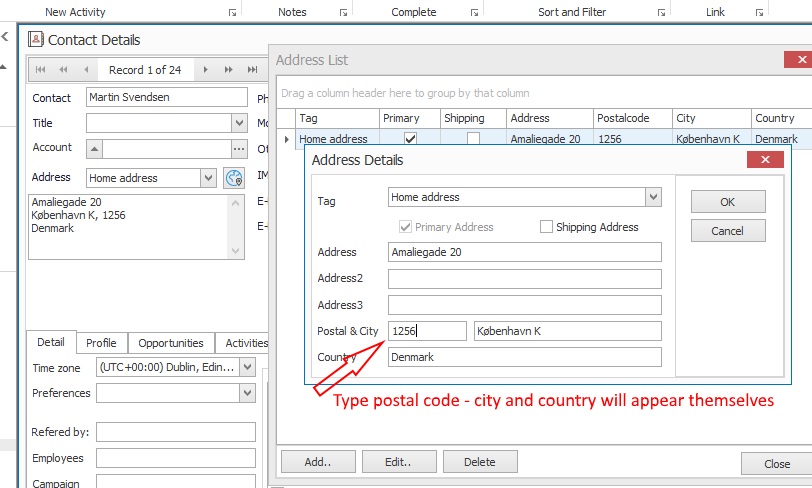This screenshot has width=812, height=488.
Task: Go to previous record arrow
Action: point(86,70)
